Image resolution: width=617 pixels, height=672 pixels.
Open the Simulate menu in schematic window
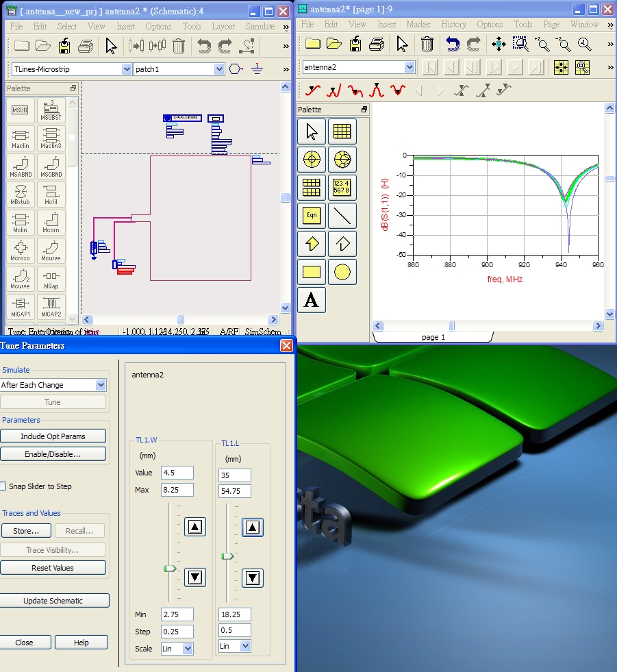(x=260, y=26)
